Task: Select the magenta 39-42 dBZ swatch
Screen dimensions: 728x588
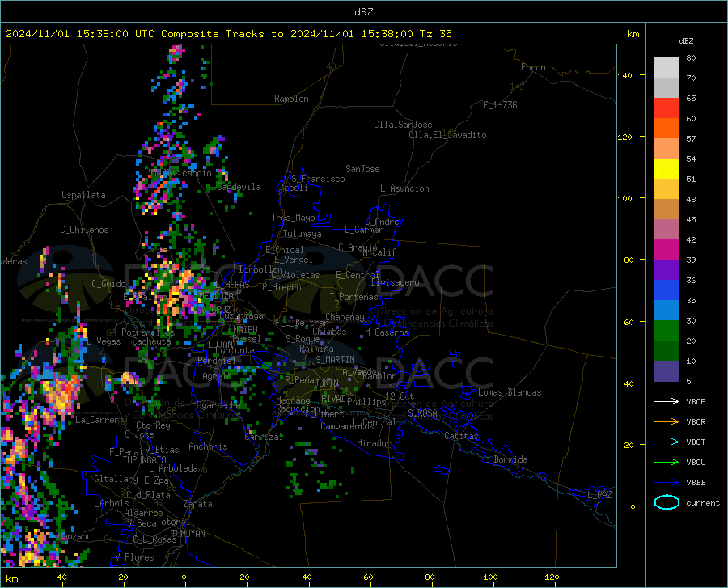Action: [x=667, y=250]
